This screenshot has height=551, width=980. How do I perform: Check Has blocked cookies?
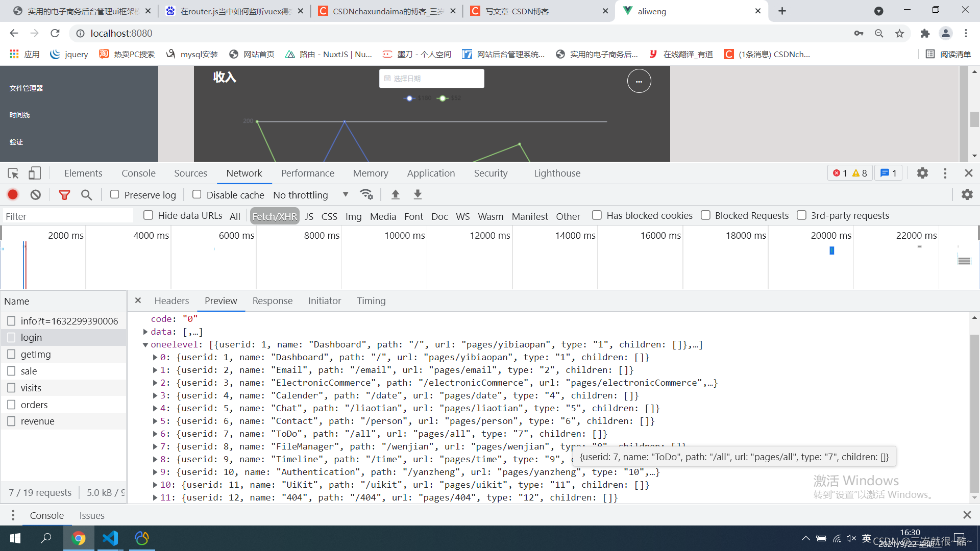click(597, 215)
